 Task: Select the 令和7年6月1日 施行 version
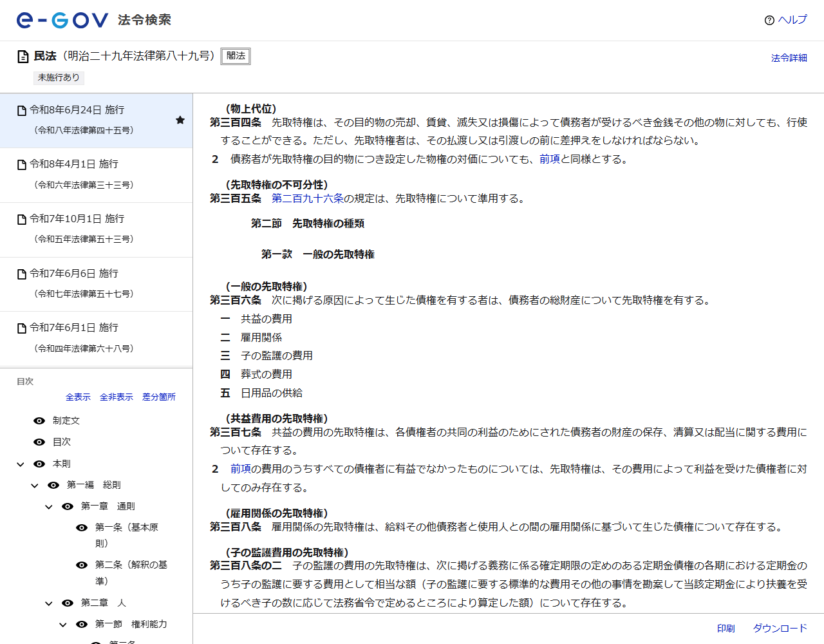pos(96,339)
